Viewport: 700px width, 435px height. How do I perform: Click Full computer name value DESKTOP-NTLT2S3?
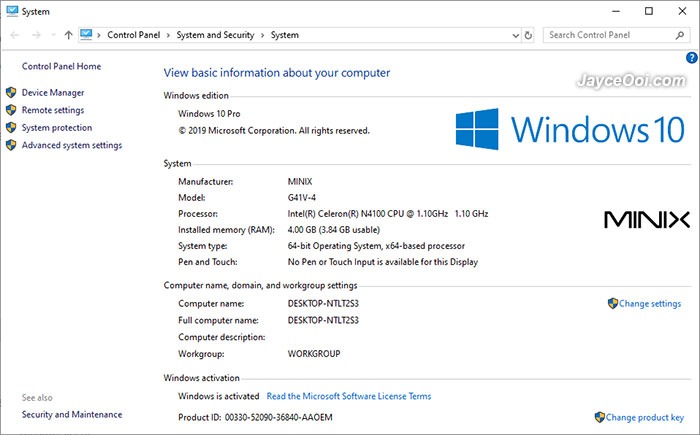point(323,320)
